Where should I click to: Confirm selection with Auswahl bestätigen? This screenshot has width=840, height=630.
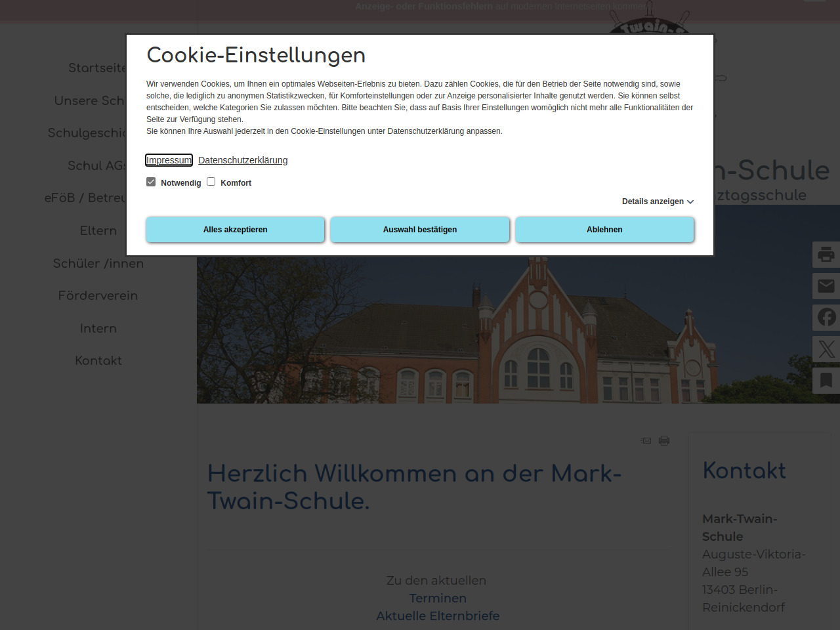(x=420, y=230)
